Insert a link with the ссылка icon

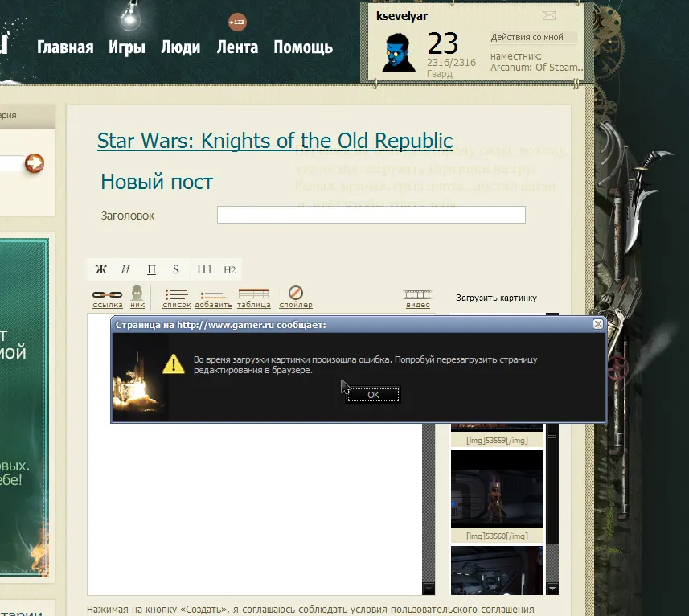coord(107,299)
